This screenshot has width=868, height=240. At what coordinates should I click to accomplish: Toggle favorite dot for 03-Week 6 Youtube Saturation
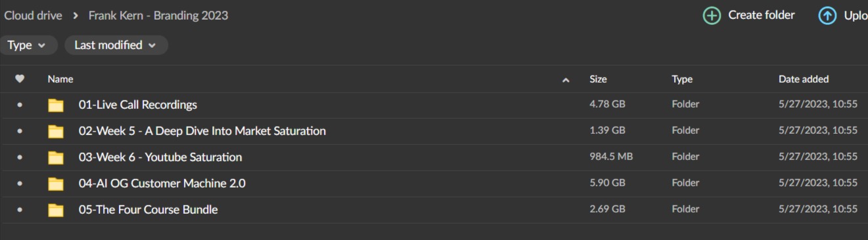[x=20, y=157]
